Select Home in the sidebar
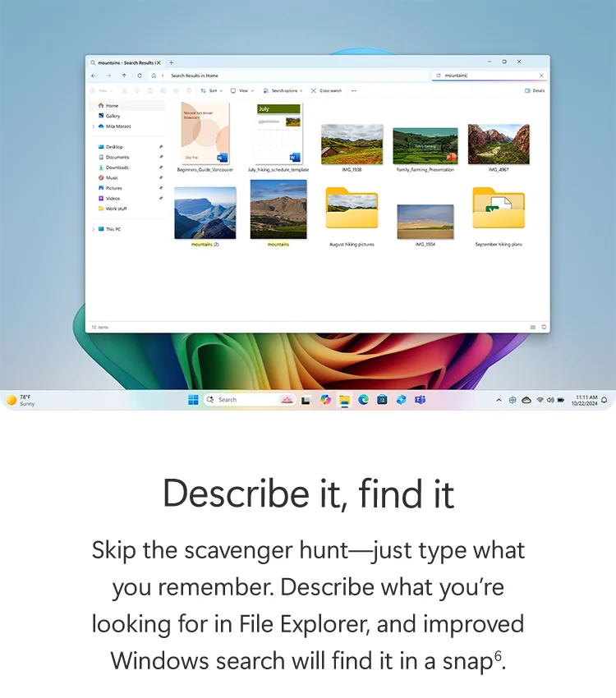This screenshot has height=698, width=616. point(126,105)
